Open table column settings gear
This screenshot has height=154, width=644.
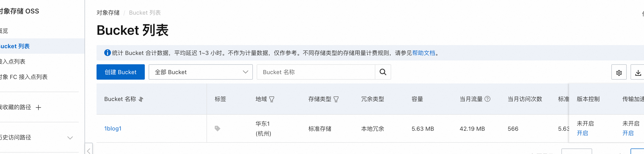click(x=619, y=73)
